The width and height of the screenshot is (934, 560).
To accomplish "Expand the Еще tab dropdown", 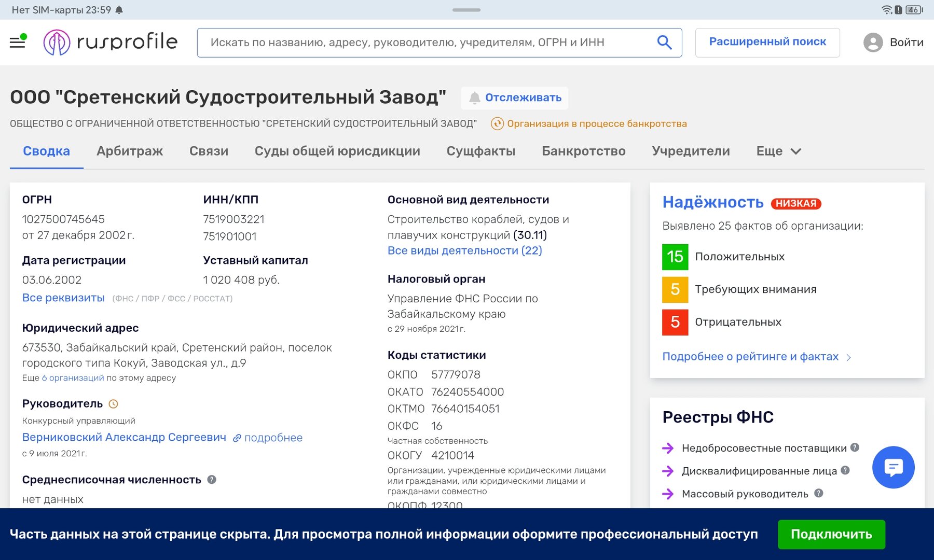I will (779, 151).
